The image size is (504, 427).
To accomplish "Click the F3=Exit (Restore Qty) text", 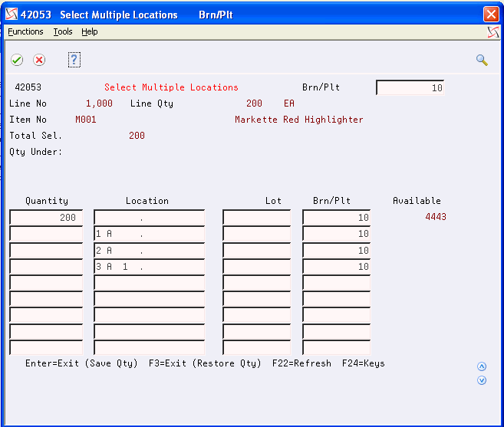I will pos(205,363).
